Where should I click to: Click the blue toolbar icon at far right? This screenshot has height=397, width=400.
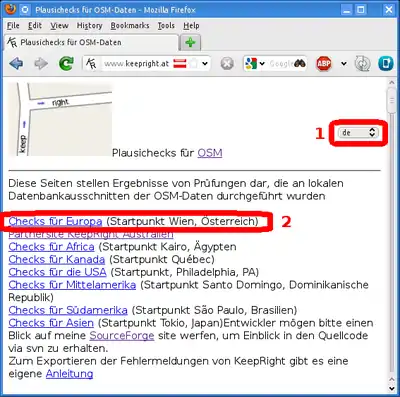coord(386,63)
